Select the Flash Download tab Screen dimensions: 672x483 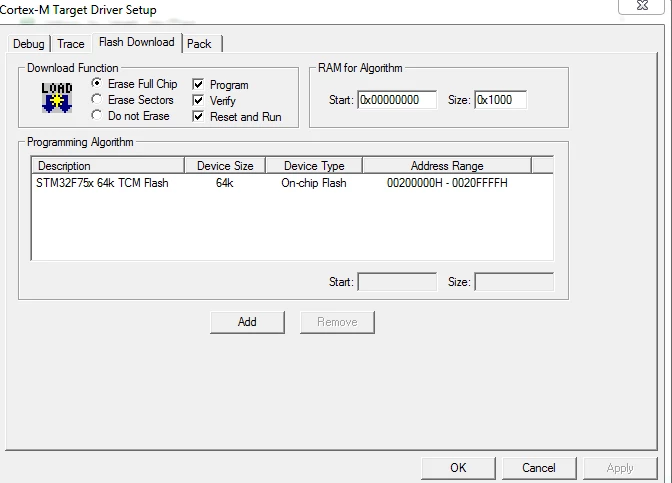tap(137, 42)
